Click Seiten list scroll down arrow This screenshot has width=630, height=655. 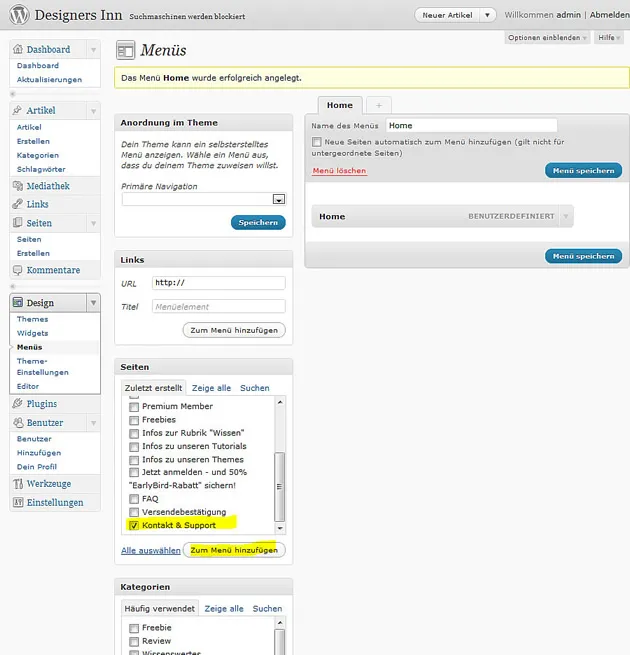click(x=280, y=528)
